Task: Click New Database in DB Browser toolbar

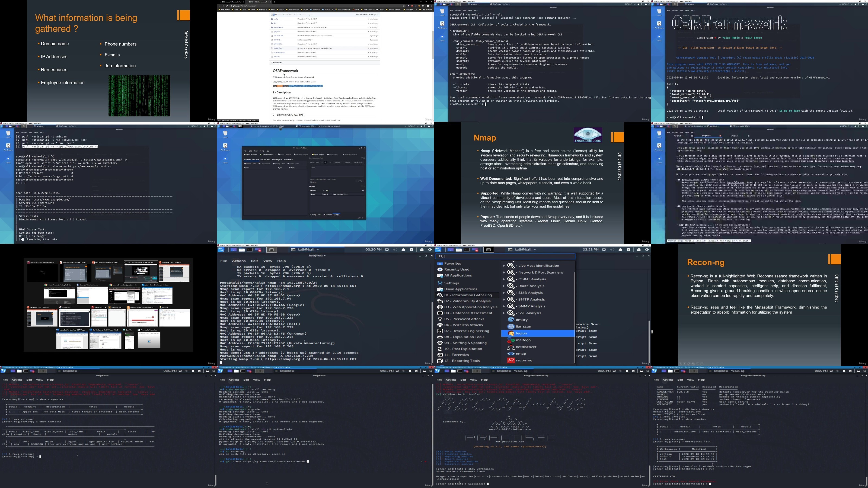Action: tap(250, 155)
